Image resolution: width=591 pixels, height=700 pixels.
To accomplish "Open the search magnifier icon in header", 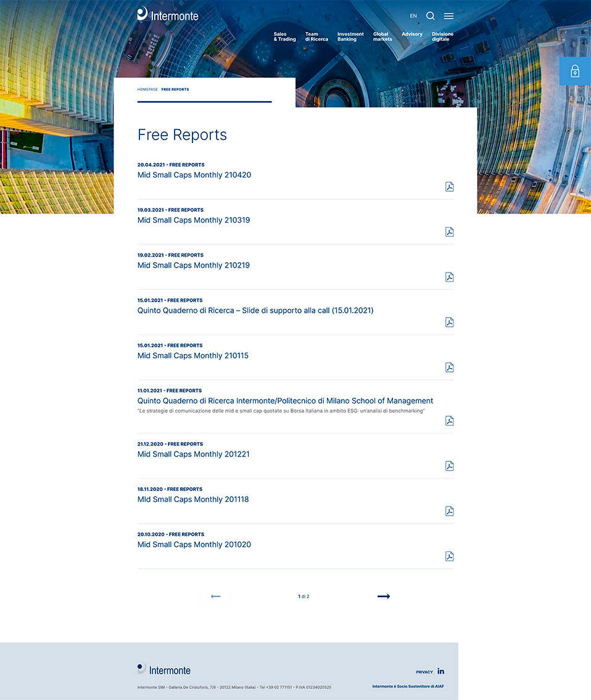I will (431, 16).
